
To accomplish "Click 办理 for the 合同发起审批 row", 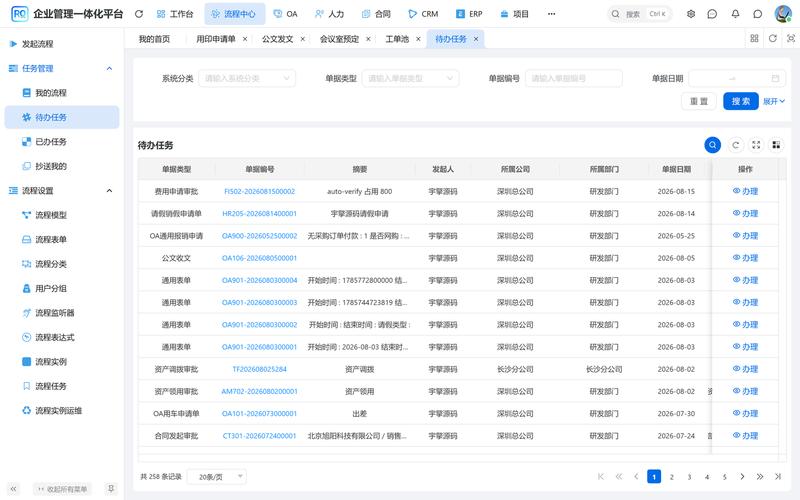I will point(745,436).
